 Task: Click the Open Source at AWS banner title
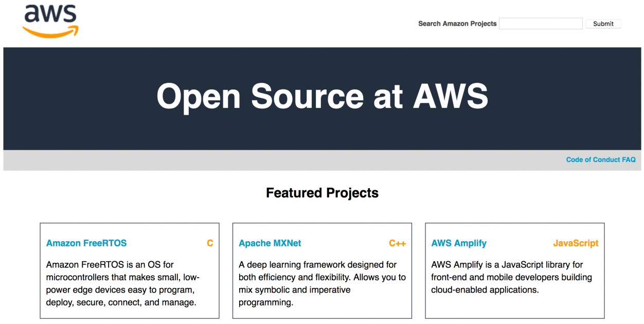coord(322,97)
